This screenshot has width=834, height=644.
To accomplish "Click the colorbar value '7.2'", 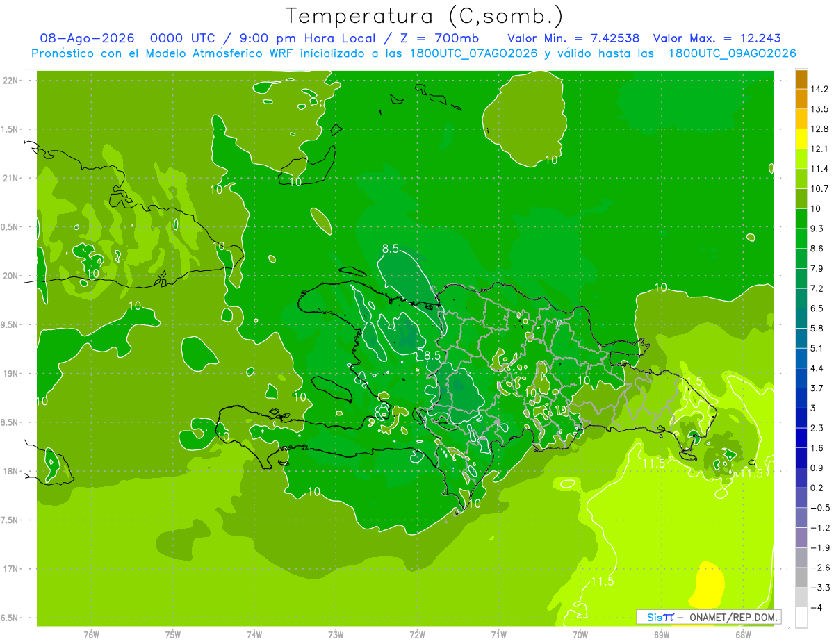I will 818,288.
